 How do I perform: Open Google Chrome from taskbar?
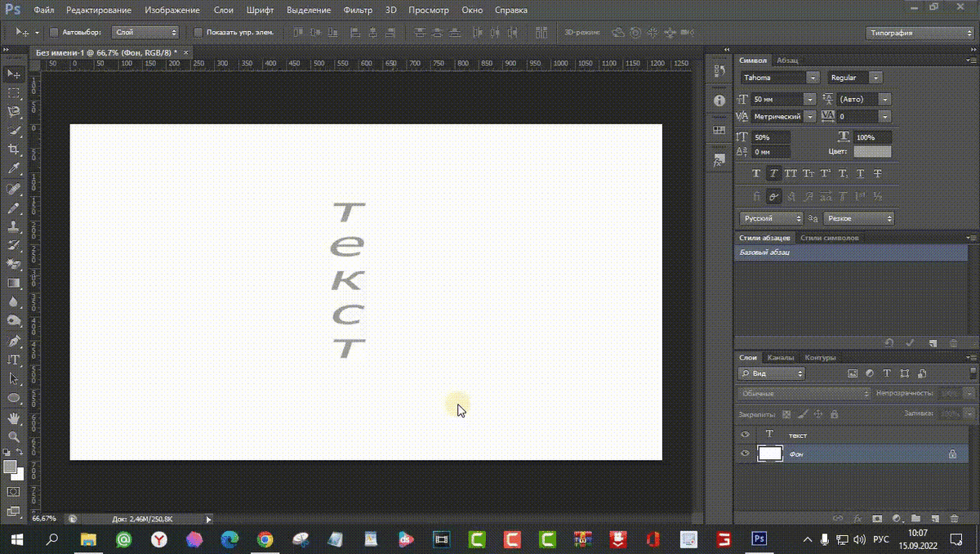click(265, 539)
